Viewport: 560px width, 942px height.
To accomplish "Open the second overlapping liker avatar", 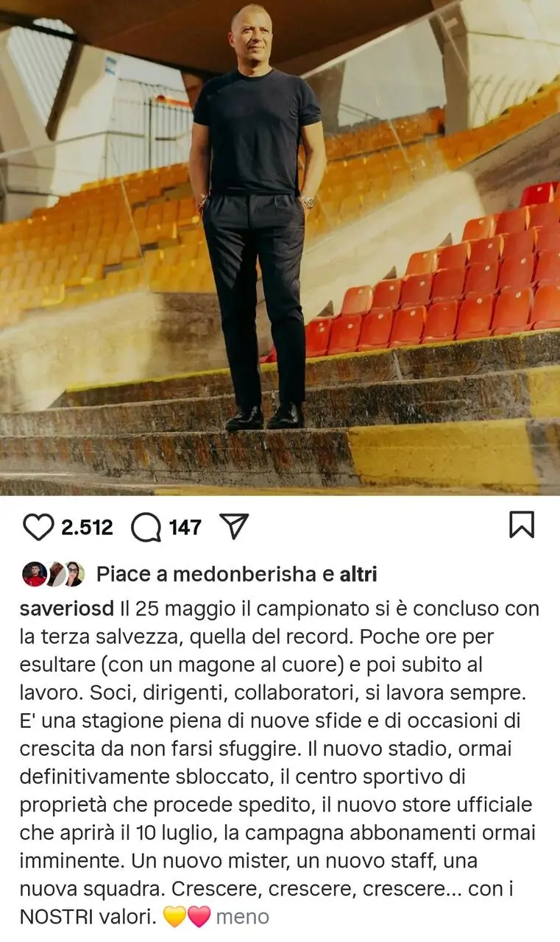I will coord(54,574).
